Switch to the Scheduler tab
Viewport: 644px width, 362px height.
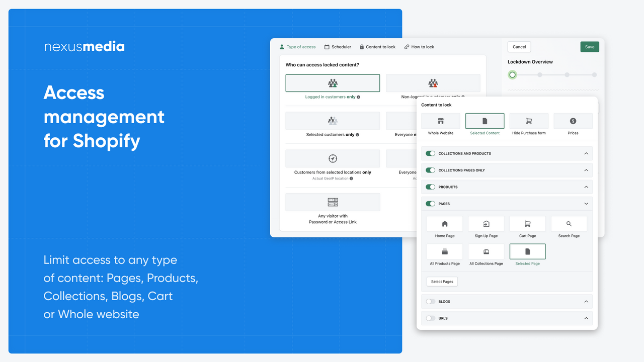[338, 47]
